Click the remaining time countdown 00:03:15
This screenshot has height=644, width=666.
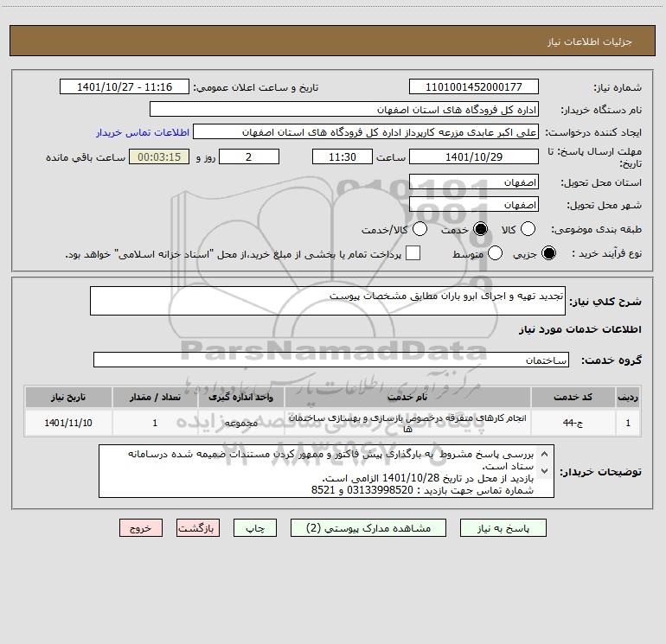tap(159, 156)
